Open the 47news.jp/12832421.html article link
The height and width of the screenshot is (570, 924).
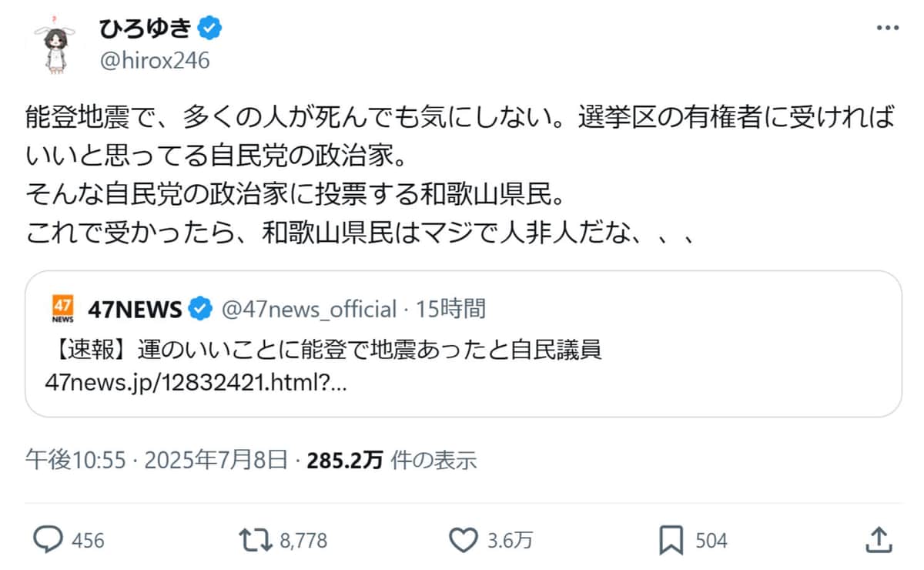point(196,382)
